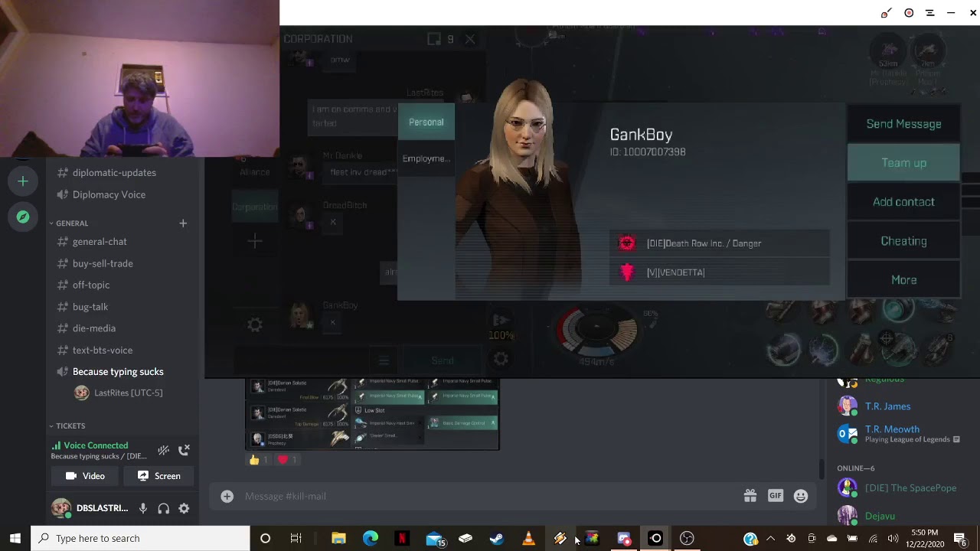The width and height of the screenshot is (980, 551).
Task: Click member [DIE] The SpacePope
Action: point(910,487)
